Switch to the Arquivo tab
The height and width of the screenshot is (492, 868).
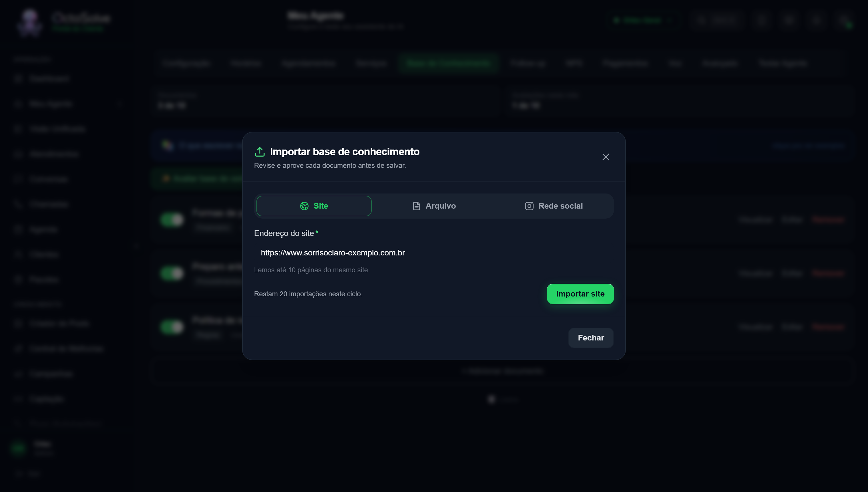pyautogui.click(x=434, y=206)
